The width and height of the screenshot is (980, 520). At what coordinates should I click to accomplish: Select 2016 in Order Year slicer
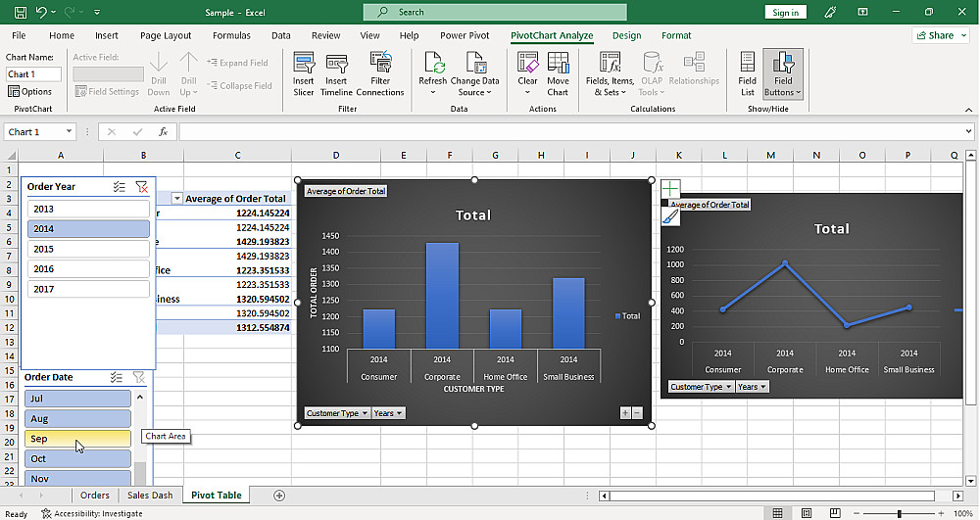(x=86, y=269)
